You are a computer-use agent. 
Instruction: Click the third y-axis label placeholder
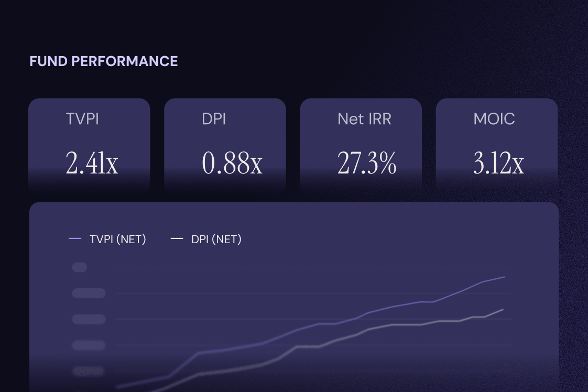(x=89, y=319)
